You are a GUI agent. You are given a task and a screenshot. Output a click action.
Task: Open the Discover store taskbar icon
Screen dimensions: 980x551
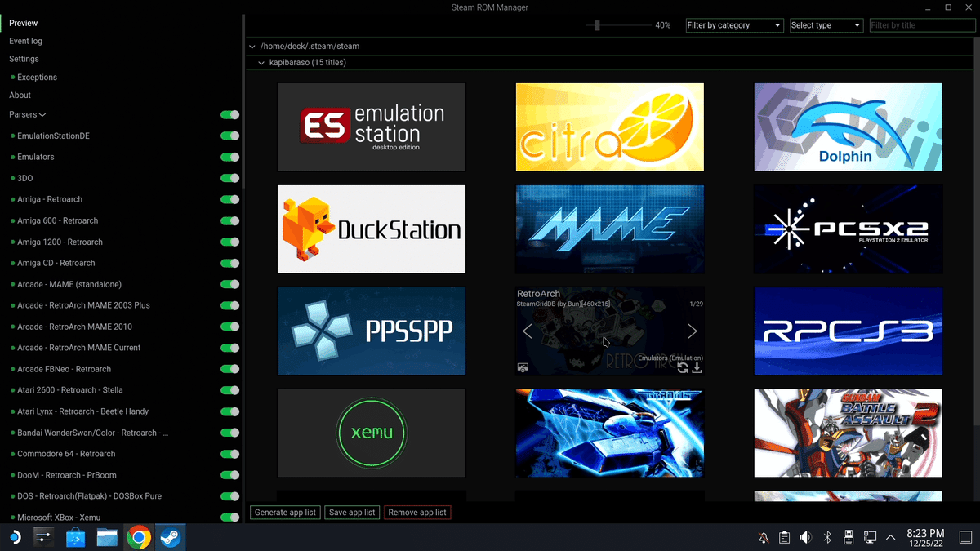click(x=75, y=537)
